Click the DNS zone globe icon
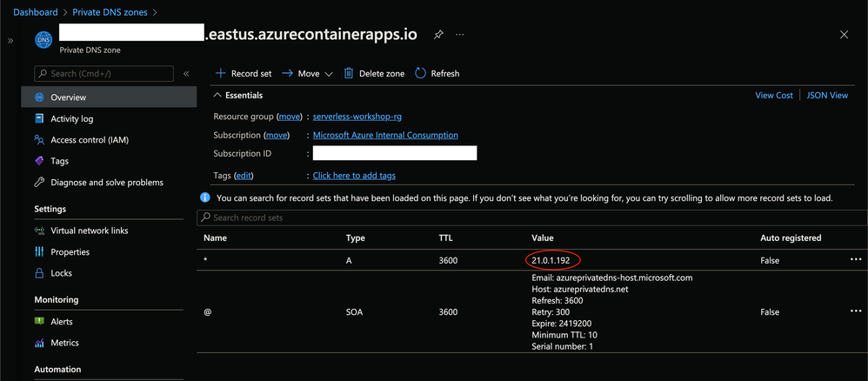868x381 pixels. [43, 40]
